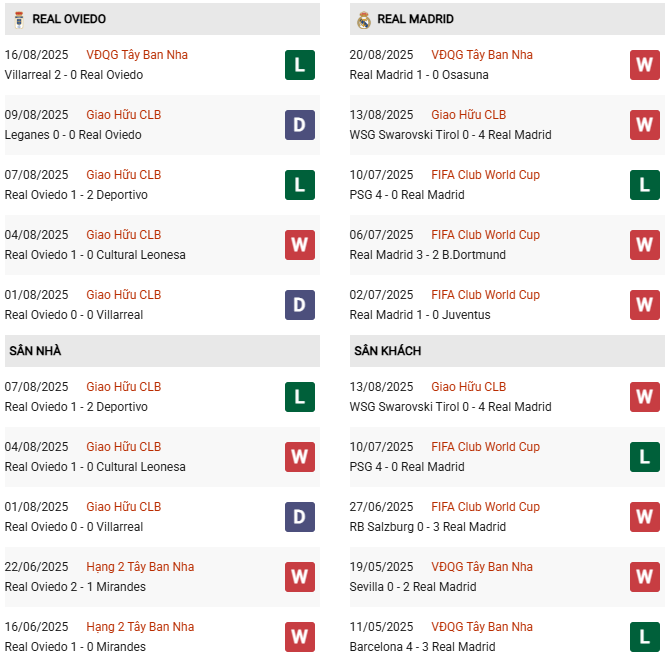Click L badge for Villarreal 2-0 Real Oviedo
666x658 pixels.
(299, 65)
